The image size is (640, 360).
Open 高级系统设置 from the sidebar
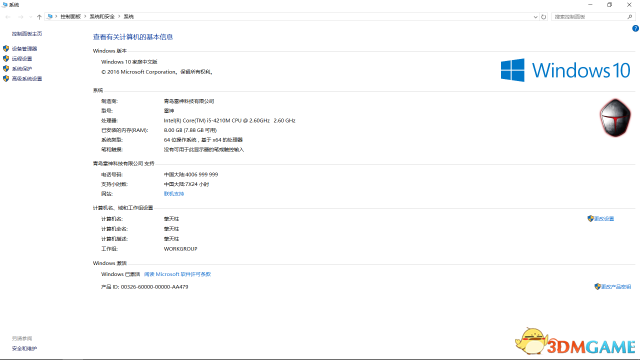[x=27, y=78]
